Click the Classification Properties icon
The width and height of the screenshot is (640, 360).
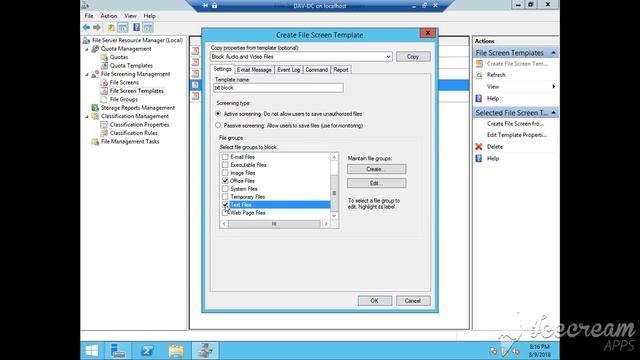click(x=104, y=124)
